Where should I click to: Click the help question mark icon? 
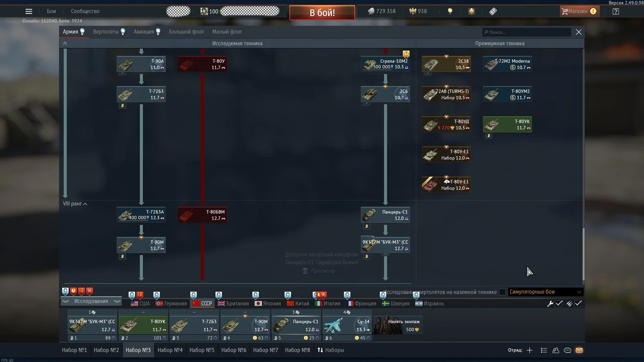click(615, 11)
